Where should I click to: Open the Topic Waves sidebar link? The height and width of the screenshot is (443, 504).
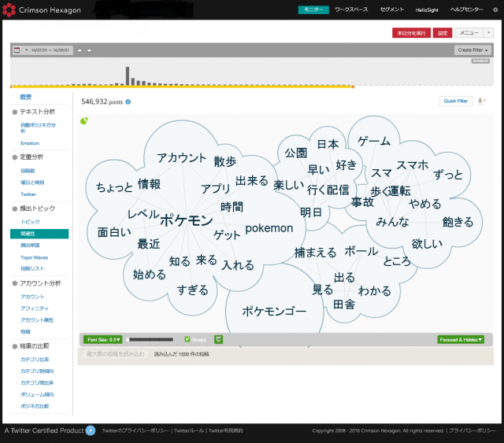click(34, 257)
